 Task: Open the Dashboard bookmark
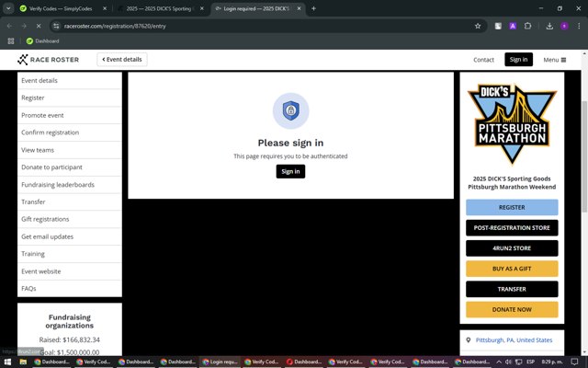click(x=42, y=40)
